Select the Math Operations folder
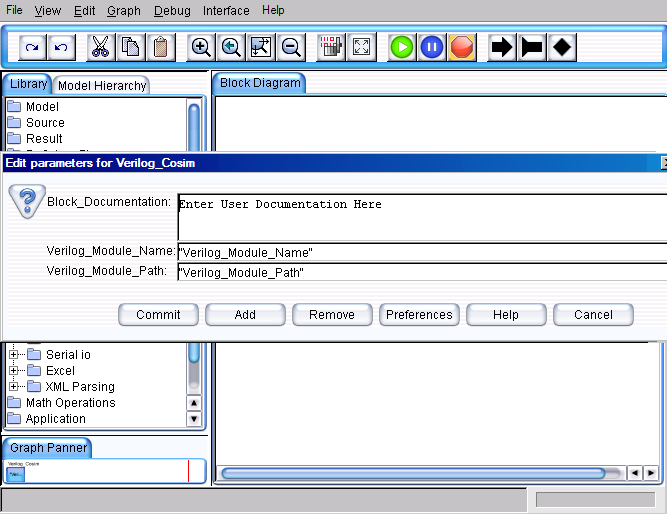Screen dimensions: 667x514 [61, 403]
